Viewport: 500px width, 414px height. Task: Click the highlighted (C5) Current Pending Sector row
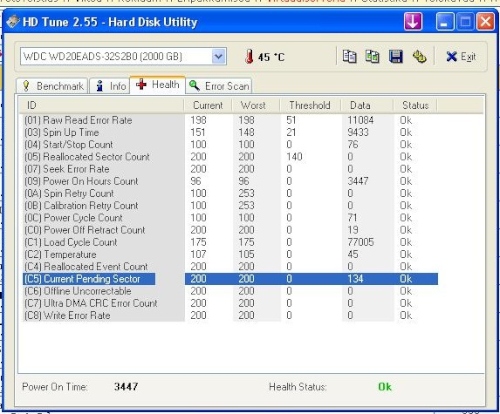pos(230,279)
